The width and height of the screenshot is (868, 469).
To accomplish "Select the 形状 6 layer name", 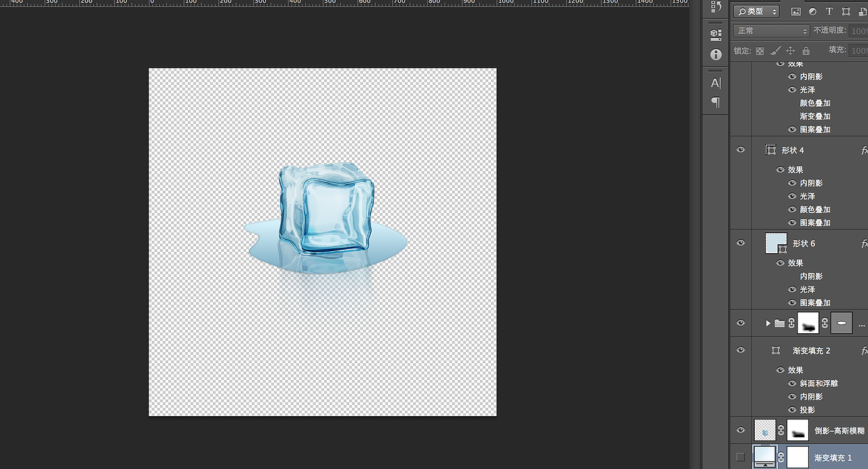I will pyautogui.click(x=804, y=243).
